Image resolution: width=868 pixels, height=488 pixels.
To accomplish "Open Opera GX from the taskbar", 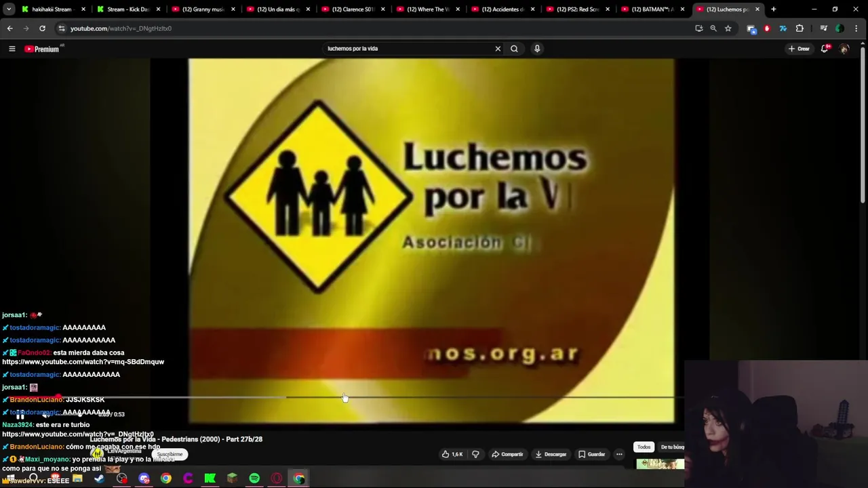I will point(277,479).
